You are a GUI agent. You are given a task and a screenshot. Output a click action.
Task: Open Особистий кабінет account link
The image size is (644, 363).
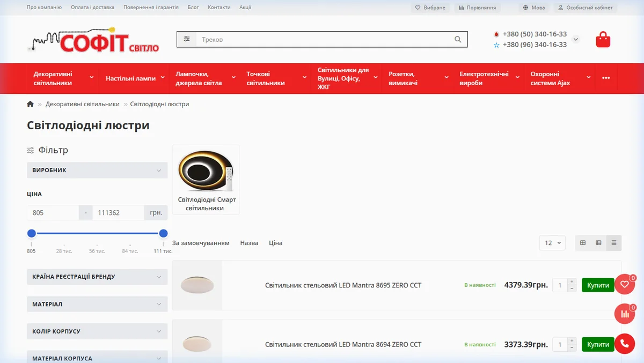(x=586, y=8)
